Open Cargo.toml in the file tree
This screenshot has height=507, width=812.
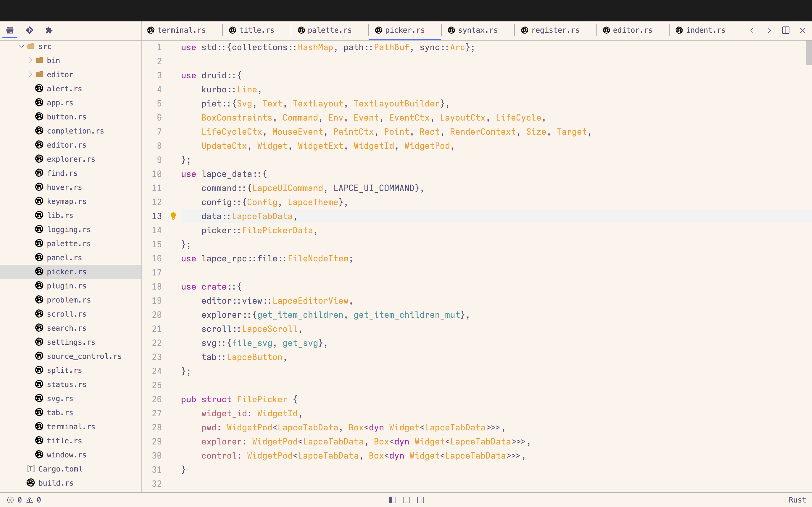coord(60,469)
